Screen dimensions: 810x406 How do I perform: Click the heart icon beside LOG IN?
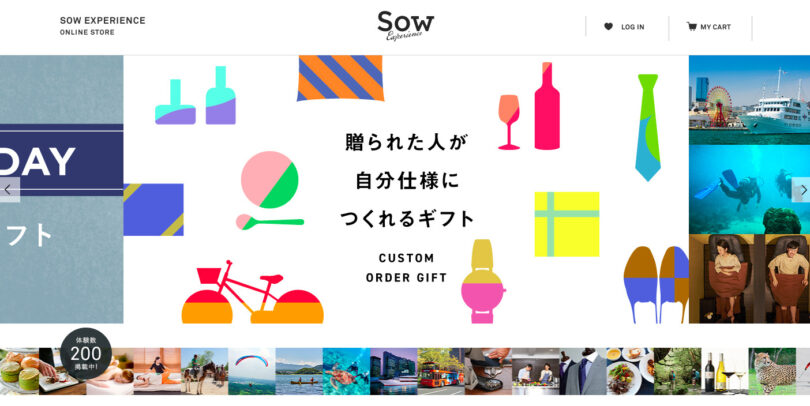pos(608,26)
